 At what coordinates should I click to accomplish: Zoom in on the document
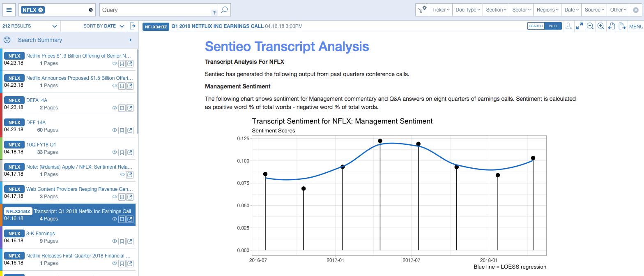coord(600,26)
